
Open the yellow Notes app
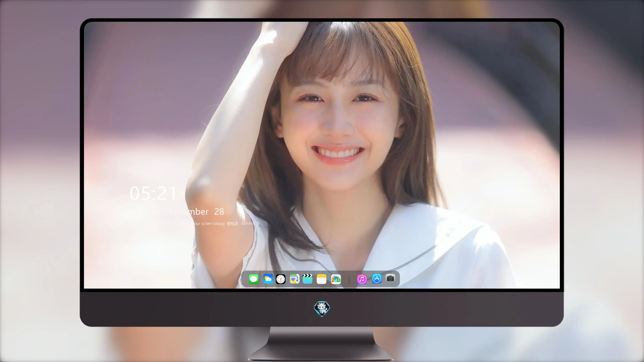pyautogui.click(x=321, y=279)
